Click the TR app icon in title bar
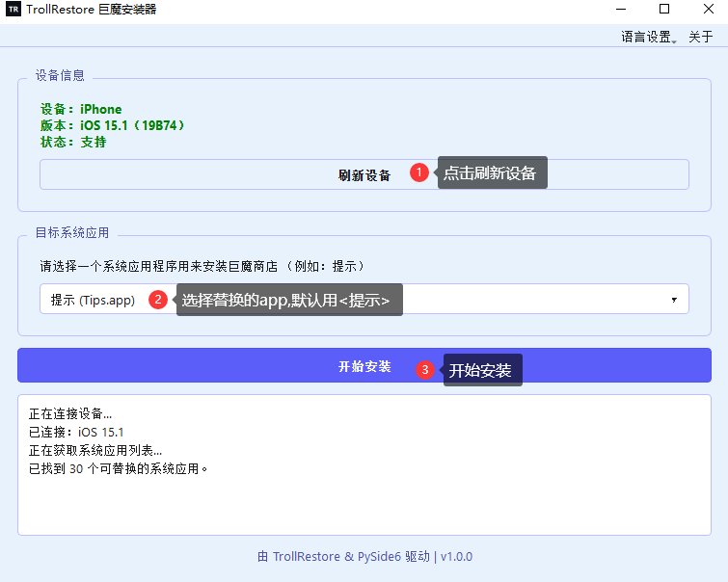This screenshot has width=728, height=582. 13,10
